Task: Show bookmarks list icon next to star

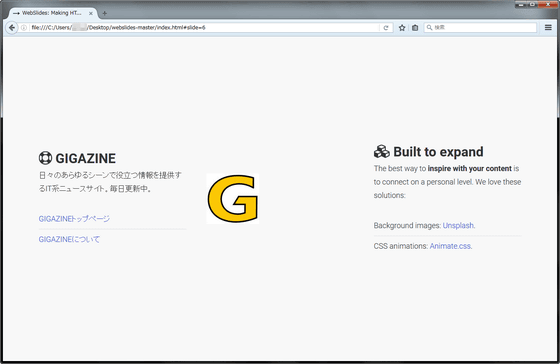Action: tap(415, 28)
